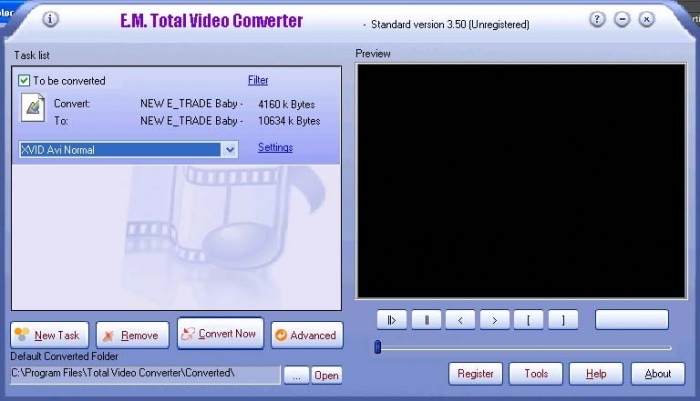The height and width of the screenshot is (401, 700).
Task: Open the About button
Action: 658,373
